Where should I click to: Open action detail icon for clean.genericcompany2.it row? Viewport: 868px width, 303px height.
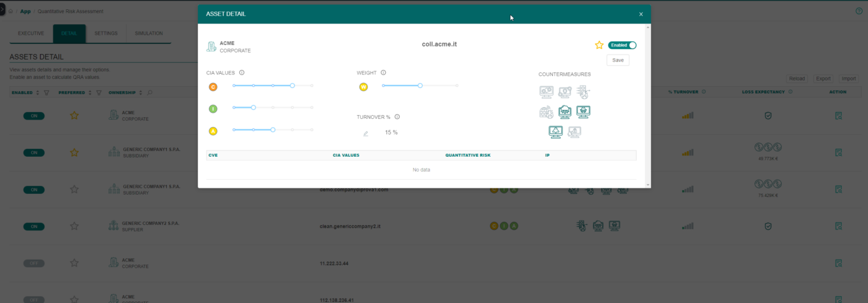pos(838,226)
